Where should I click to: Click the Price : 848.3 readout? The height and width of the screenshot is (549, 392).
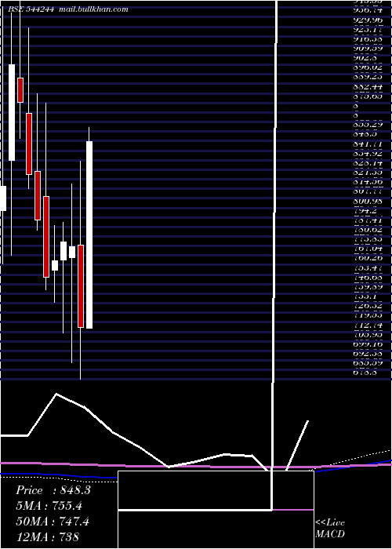53,490
